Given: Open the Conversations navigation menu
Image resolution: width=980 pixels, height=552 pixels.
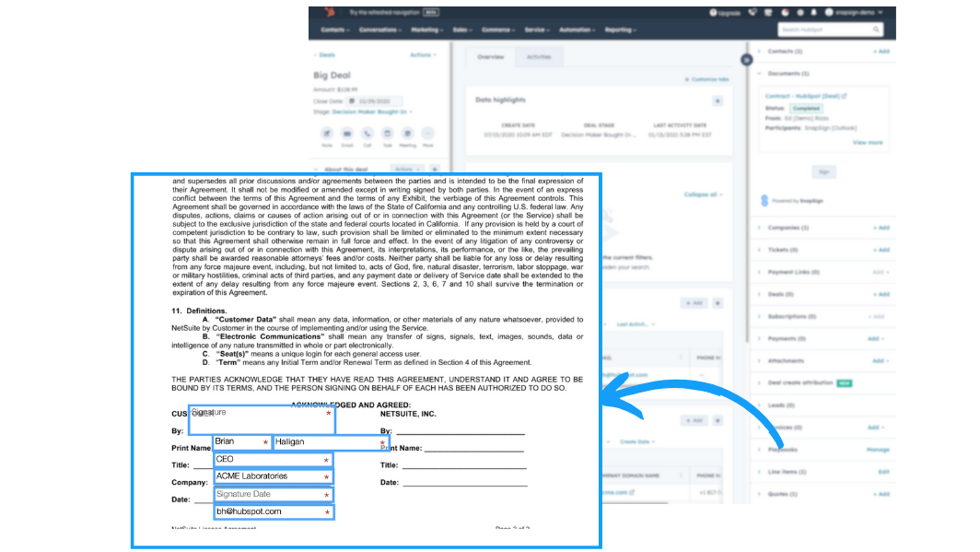Looking at the screenshot, I should (380, 30).
